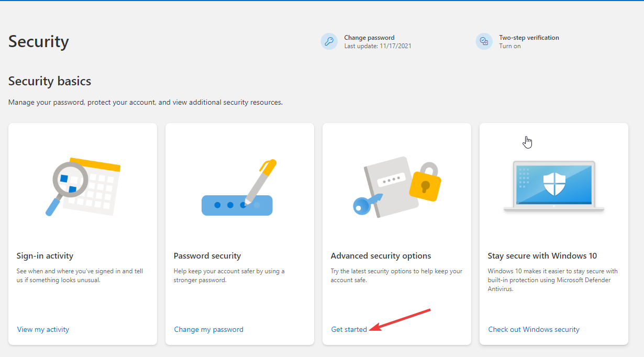Click the Last update: 11/17/2021 text
This screenshot has width=644, height=357.
click(377, 46)
